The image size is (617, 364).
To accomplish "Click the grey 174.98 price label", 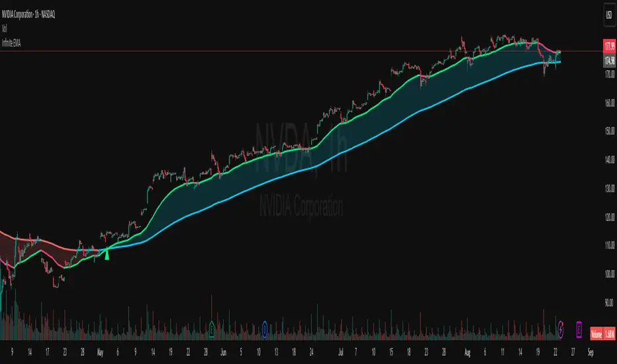I will [609, 61].
